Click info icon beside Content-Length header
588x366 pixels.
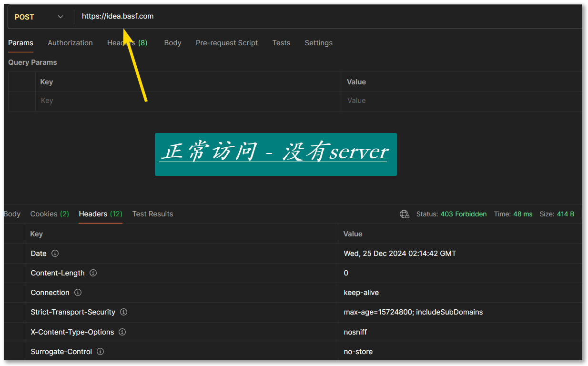pyautogui.click(x=93, y=273)
